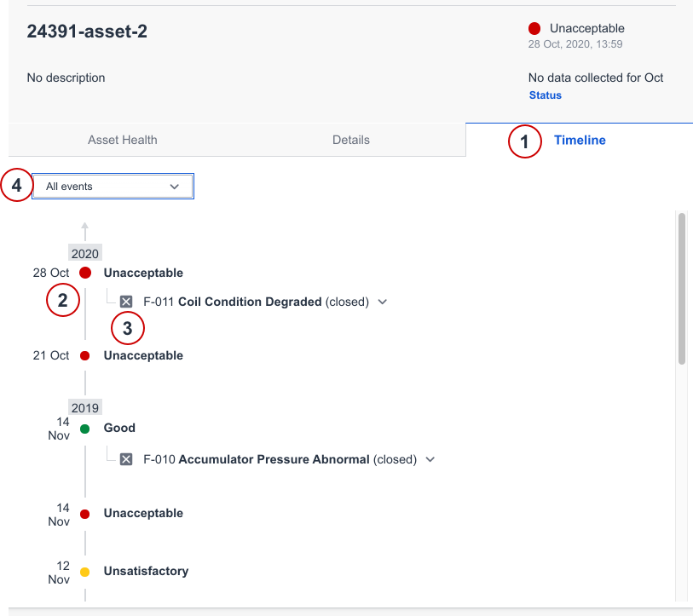
Task: Expand the F-010 Accumulator Pressure Abnormal entry
Action: (430, 459)
